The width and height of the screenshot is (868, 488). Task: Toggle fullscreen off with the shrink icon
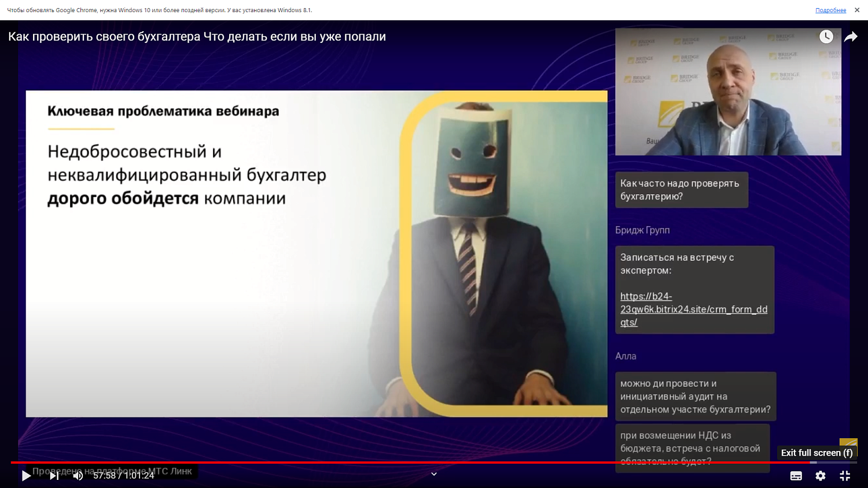point(844,475)
